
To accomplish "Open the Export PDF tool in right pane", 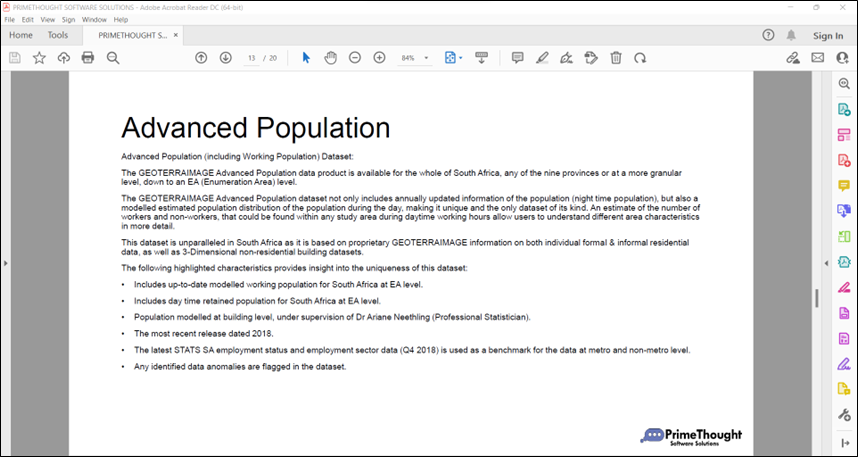I will [x=844, y=109].
